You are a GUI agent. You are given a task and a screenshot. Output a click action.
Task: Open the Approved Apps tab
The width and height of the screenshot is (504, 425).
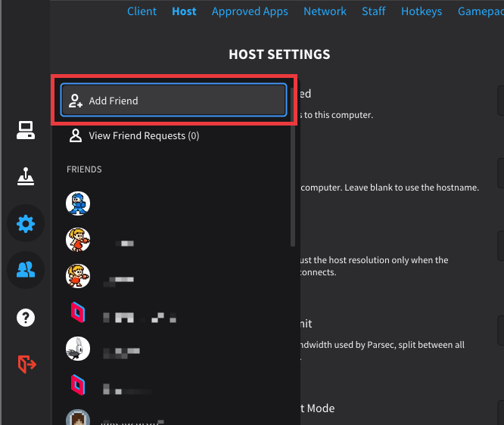250,11
